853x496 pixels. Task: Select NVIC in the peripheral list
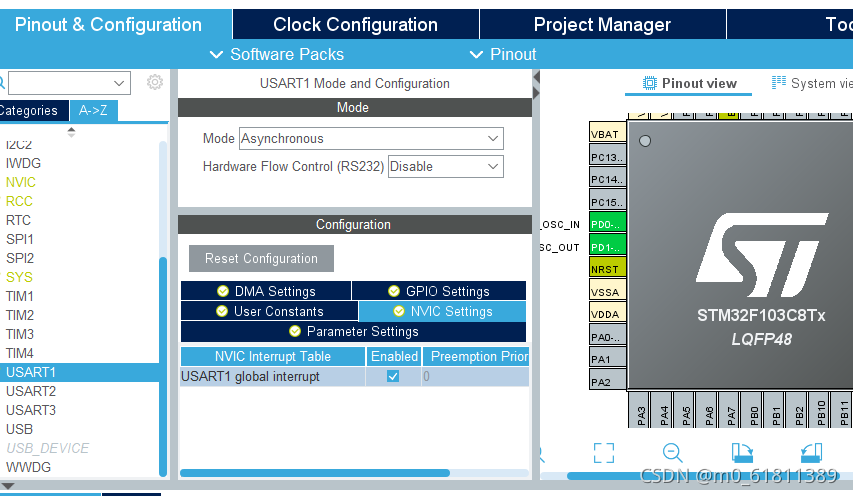(x=21, y=182)
